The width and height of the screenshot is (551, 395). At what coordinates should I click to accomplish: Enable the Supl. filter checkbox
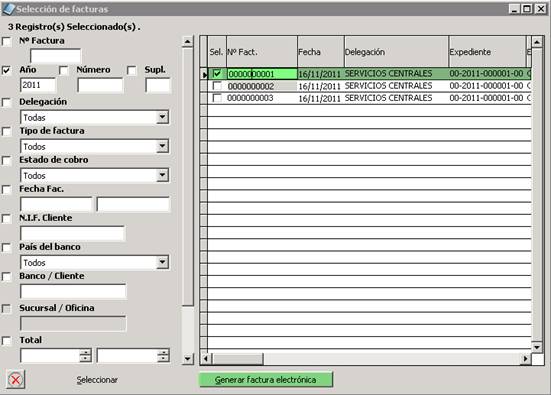[x=131, y=70]
